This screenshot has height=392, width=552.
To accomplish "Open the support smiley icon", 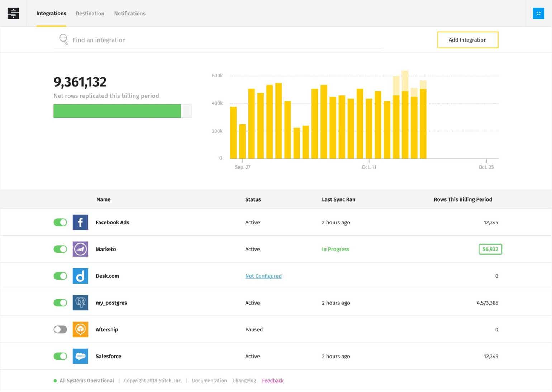I will pos(538,13).
